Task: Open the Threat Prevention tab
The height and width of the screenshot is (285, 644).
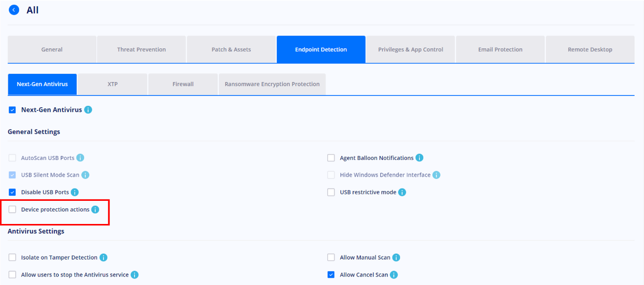Action: click(141, 49)
